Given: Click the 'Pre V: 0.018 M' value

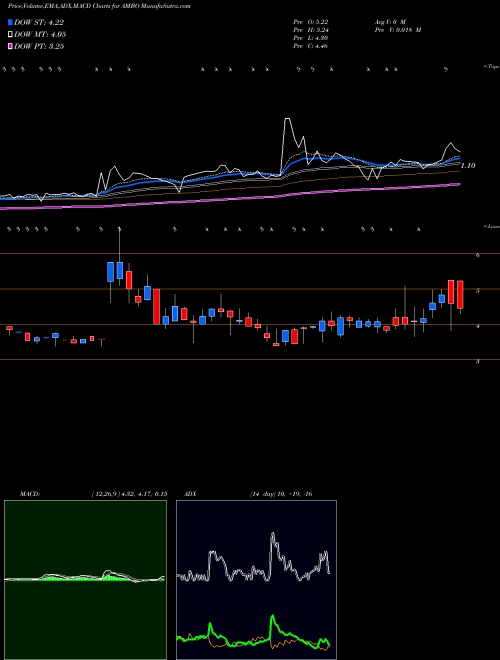Looking at the screenshot, I should pyautogui.click(x=397, y=30).
